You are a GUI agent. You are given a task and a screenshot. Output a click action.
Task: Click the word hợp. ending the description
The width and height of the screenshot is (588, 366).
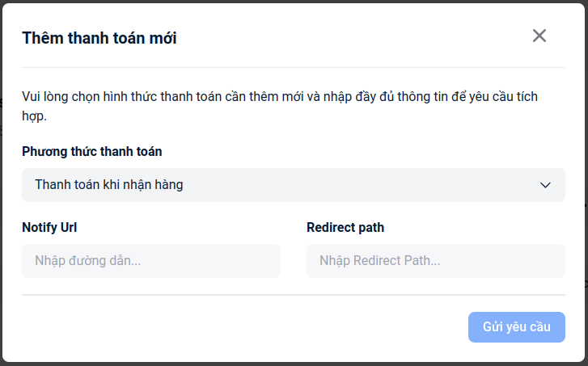(x=35, y=116)
